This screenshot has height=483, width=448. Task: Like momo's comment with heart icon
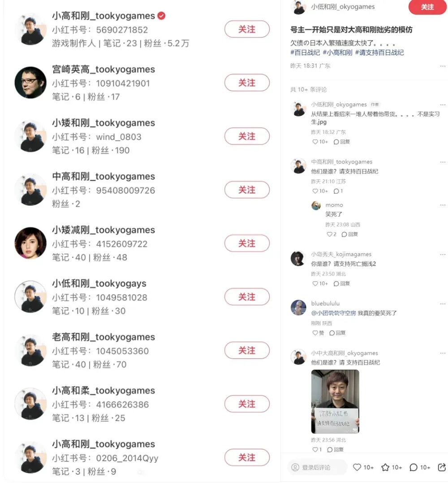point(329,234)
